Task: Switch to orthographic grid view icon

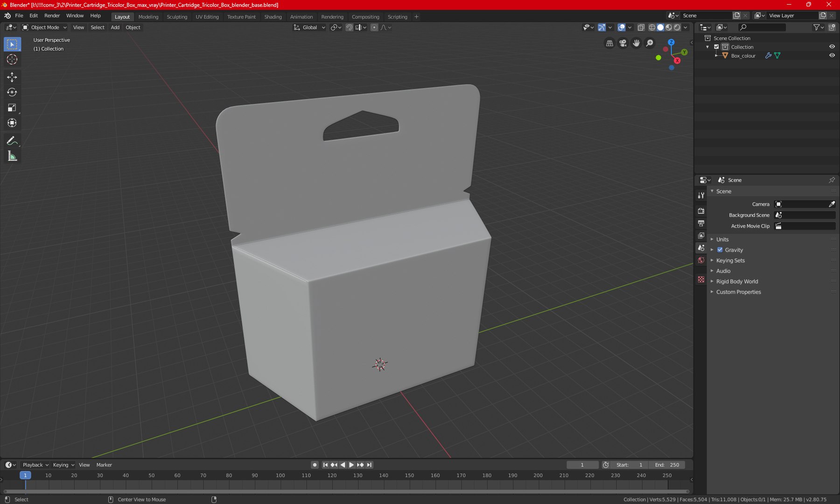Action: click(609, 43)
